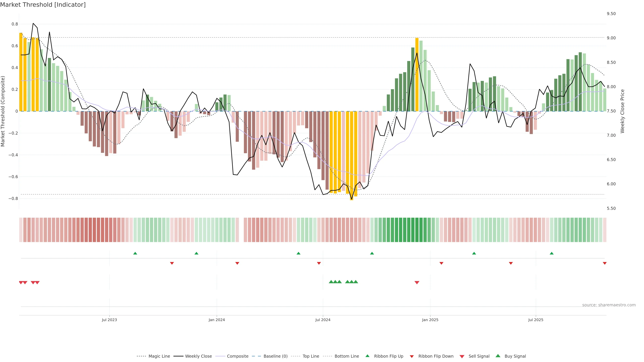644x362 pixels.
Task: Click the Jul 2024 x-axis label
Action: [x=323, y=320]
